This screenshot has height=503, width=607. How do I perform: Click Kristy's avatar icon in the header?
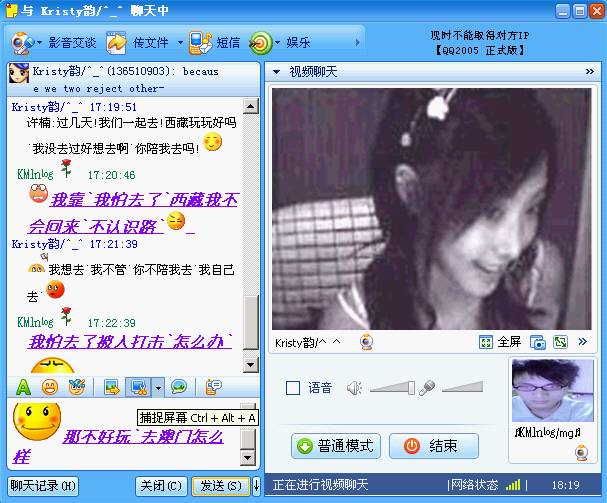tap(18, 73)
